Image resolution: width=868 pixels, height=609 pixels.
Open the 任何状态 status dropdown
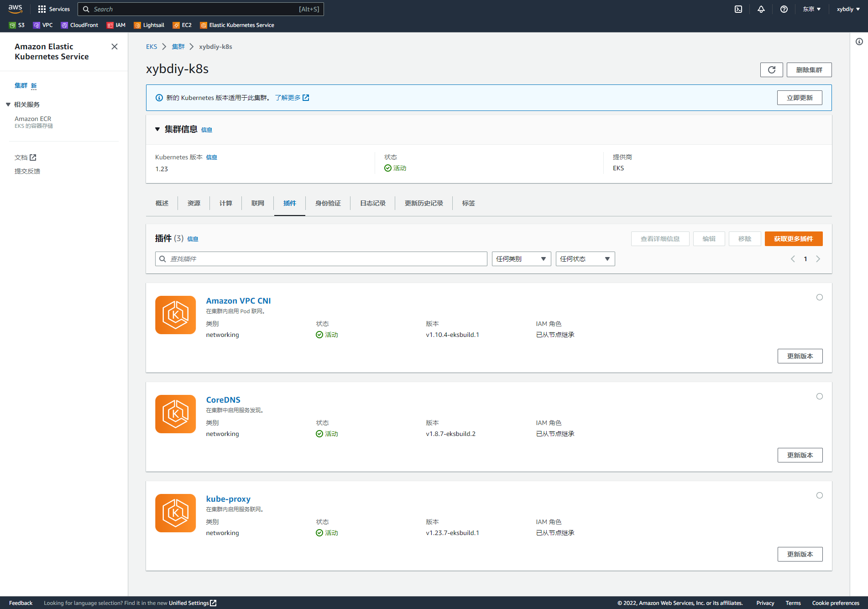[x=585, y=259]
